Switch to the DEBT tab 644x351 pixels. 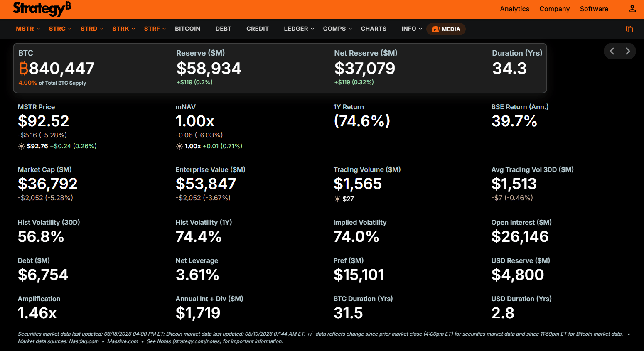tap(223, 29)
